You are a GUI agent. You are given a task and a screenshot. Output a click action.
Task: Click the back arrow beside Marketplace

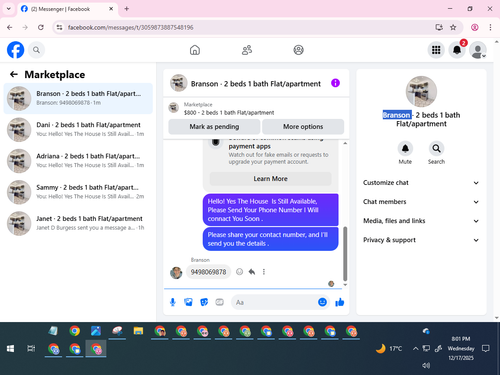coord(14,74)
